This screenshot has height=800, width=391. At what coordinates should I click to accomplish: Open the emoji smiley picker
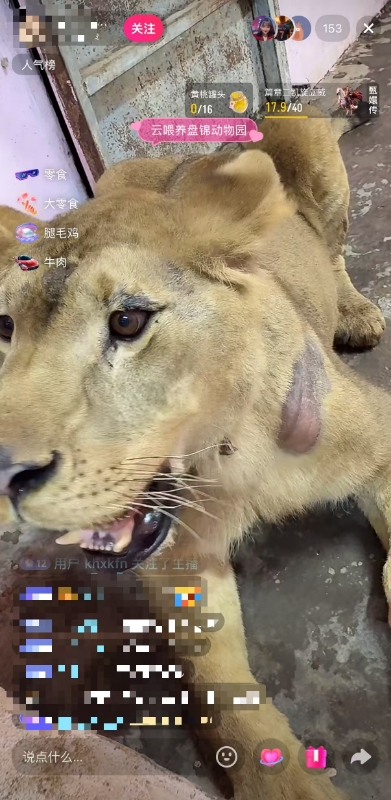coord(227,757)
